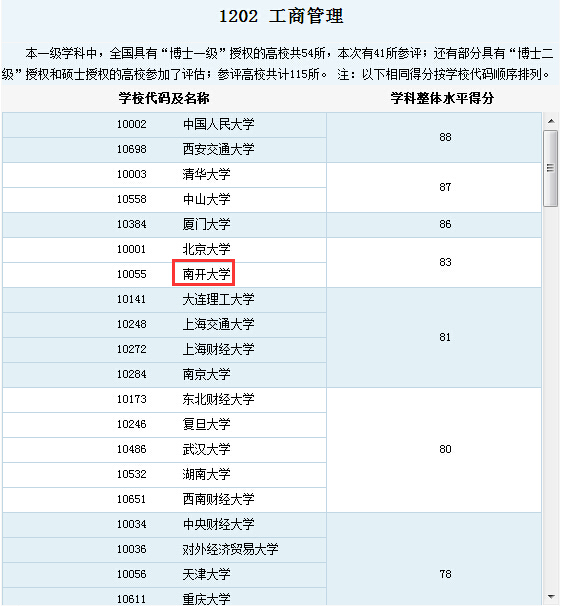Screen dimensions: 561x606
Task: Click 上海交通大学 in the table
Action: tap(219, 324)
